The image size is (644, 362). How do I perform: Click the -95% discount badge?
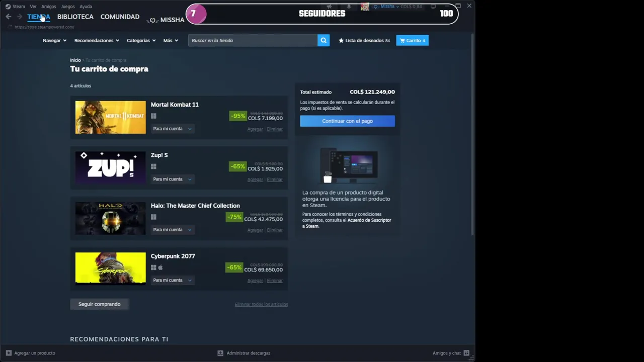[x=238, y=116]
